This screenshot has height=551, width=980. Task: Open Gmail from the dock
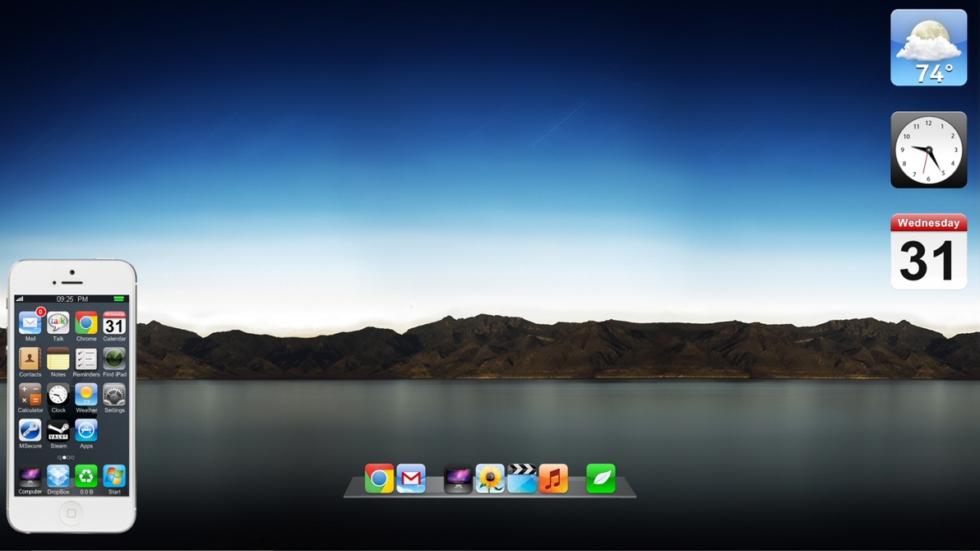pyautogui.click(x=410, y=478)
